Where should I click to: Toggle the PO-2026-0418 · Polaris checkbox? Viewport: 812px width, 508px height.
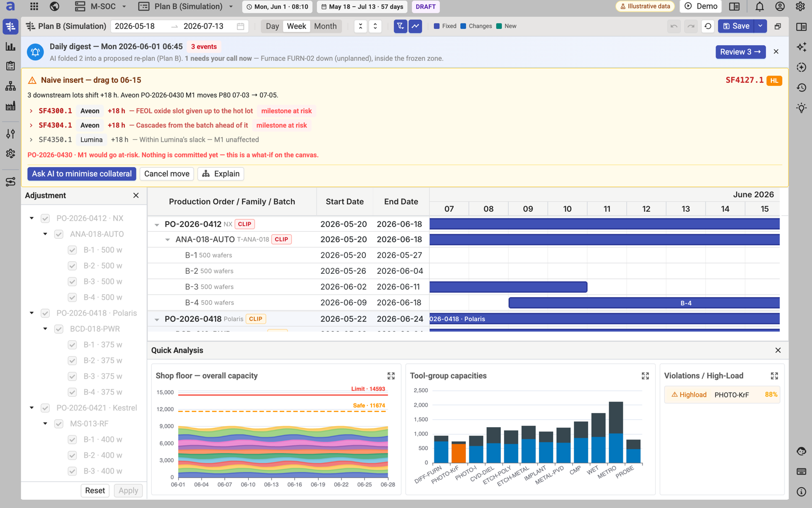point(45,313)
